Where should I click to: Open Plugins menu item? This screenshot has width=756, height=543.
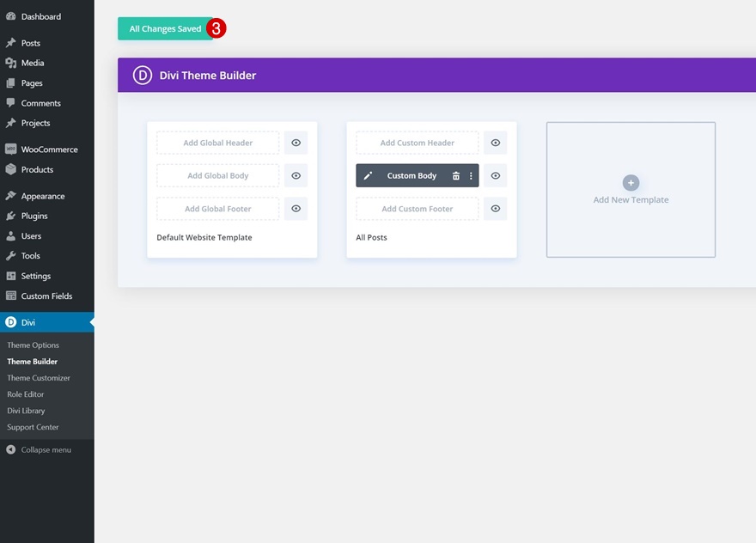(46, 216)
